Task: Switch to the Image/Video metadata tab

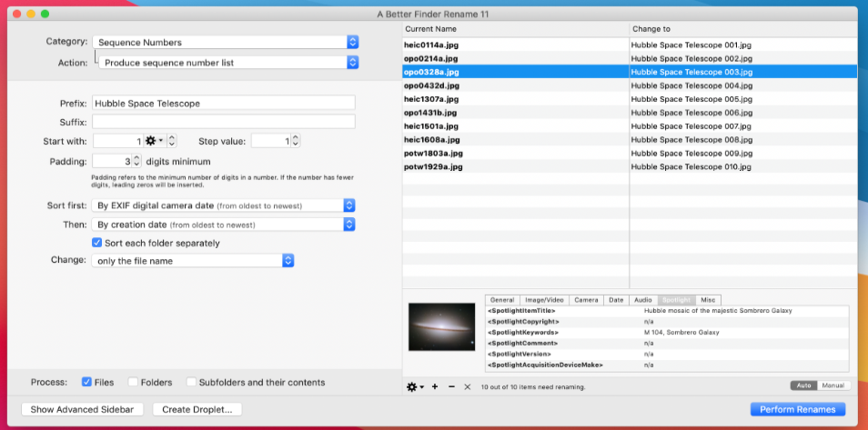Action: coord(544,300)
